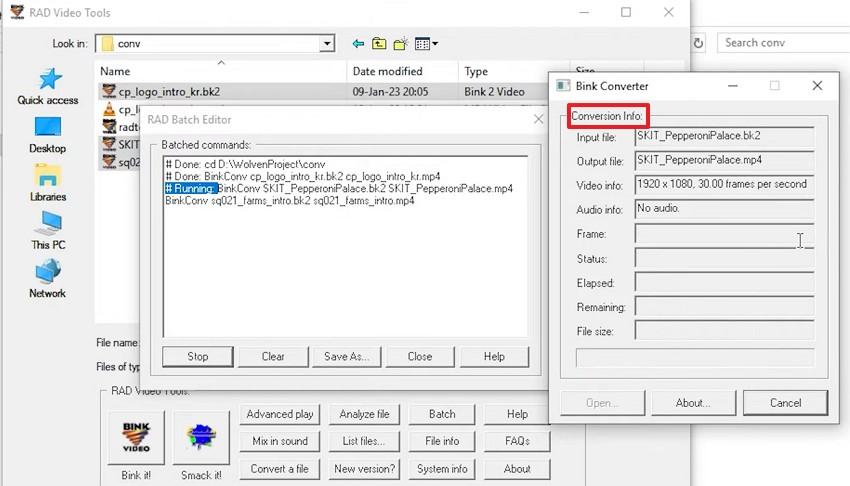Open the View Menu grid icon
Screen dimensions: 850x486
tap(426, 44)
